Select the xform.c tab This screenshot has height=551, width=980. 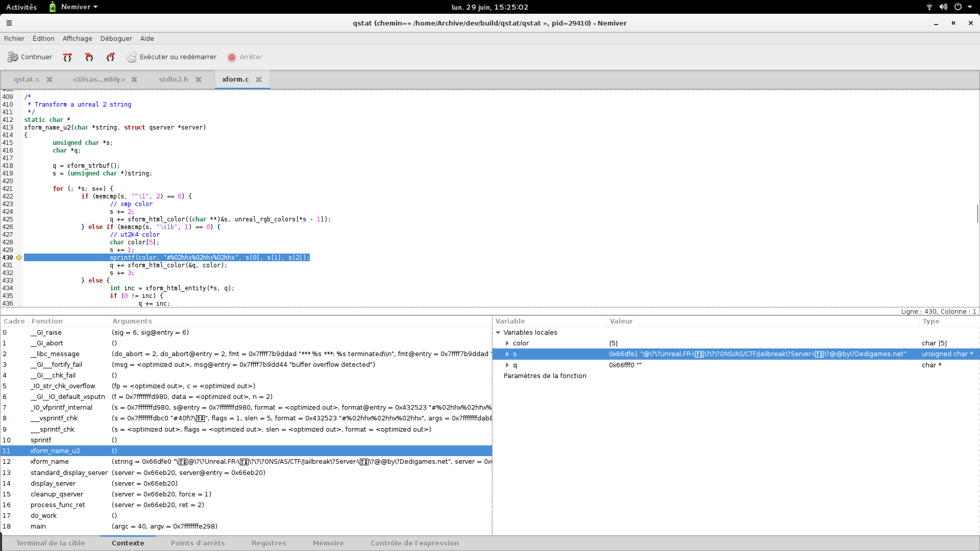point(236,80)
